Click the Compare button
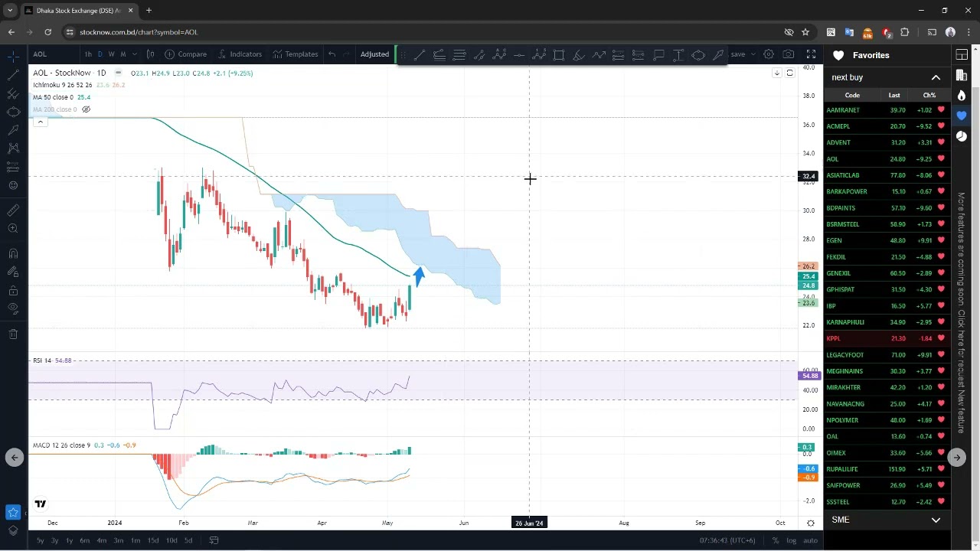 click(x=185, y=54)
